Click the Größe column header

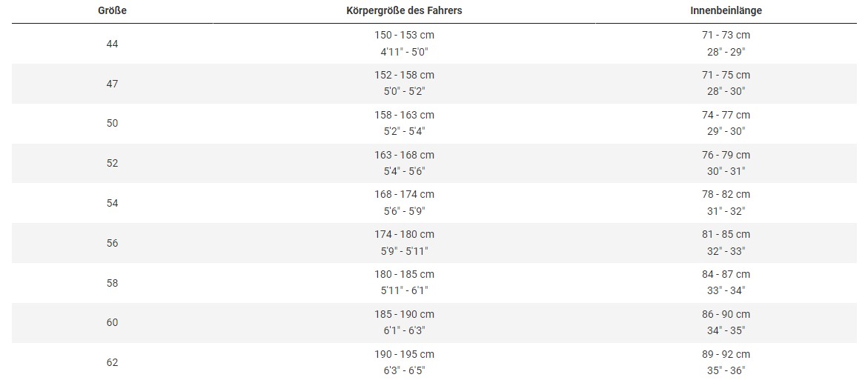(x=113, y=11)
